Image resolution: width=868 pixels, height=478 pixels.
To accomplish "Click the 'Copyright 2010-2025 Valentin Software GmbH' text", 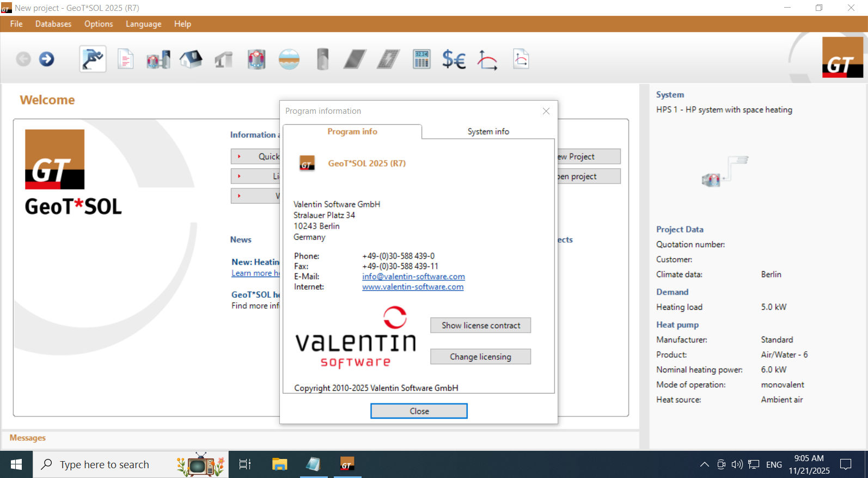I will (x=376, y=388).
